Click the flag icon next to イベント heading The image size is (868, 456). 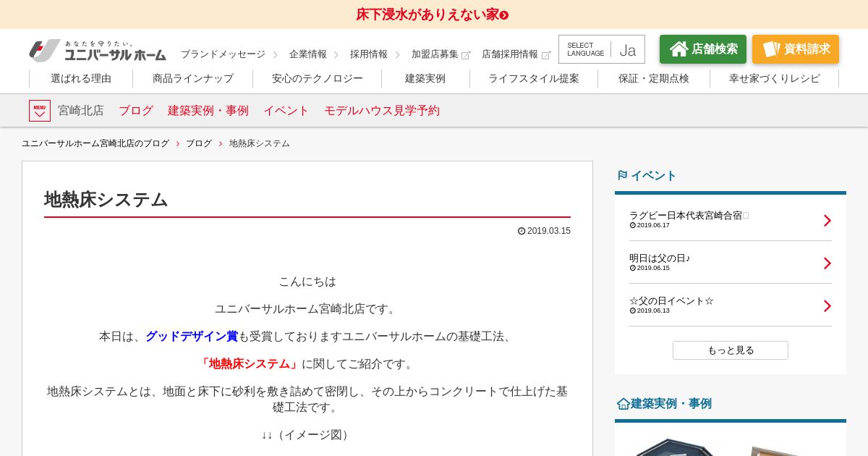pyautogui.click(x=622, y=175)
